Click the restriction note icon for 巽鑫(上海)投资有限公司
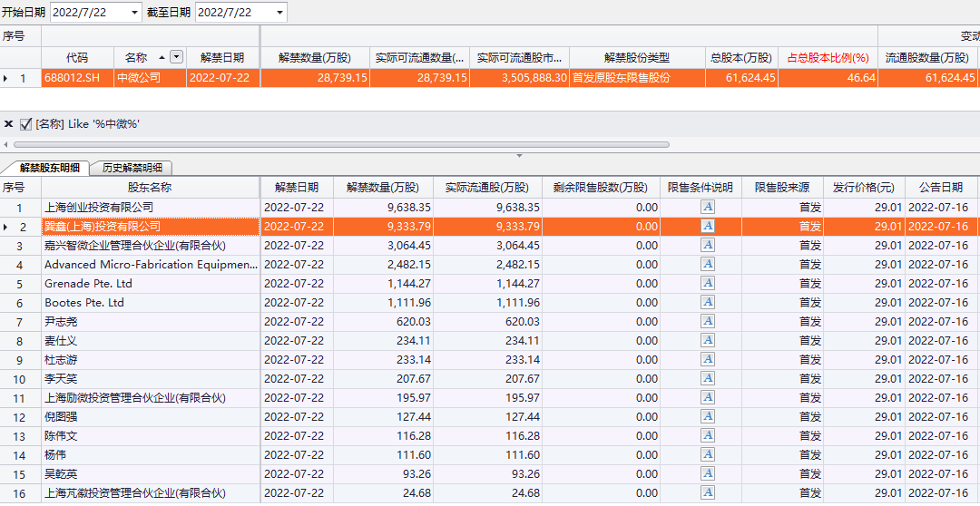 (708, 227)
